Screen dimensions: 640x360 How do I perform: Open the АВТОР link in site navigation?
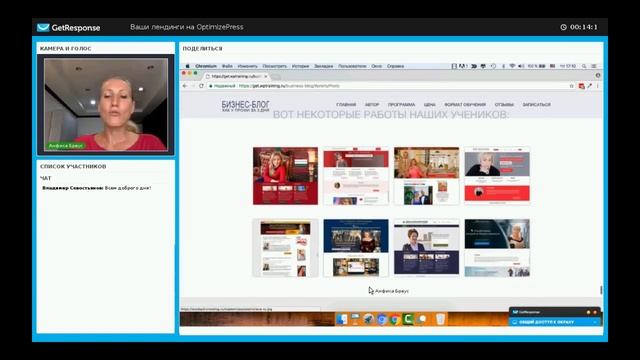pyautogui.click(x=372, y=105)
